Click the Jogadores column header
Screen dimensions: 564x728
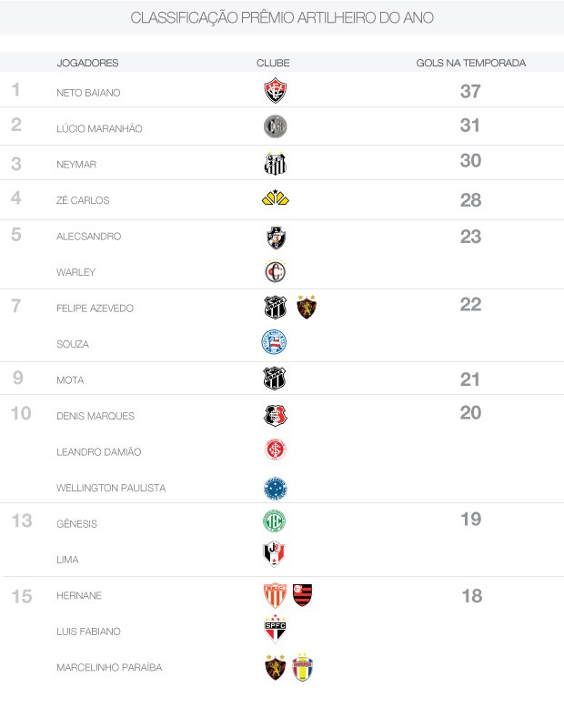(x=87, y=63)
